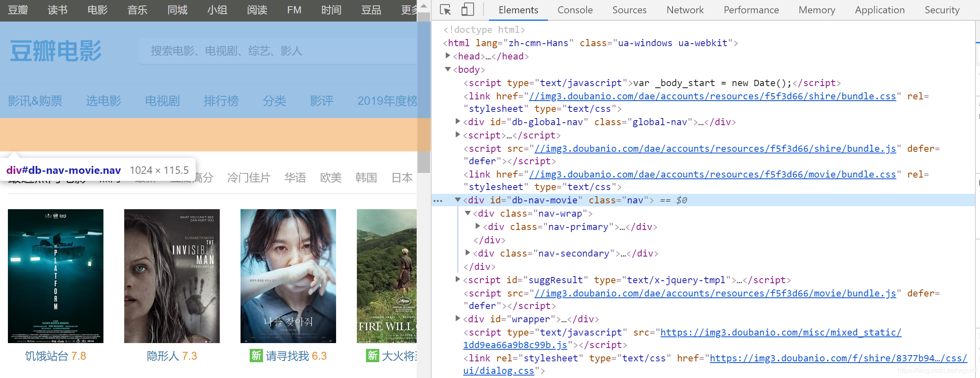Expand the suggResult script node
Viewport: 980px width, 378px height.
(x=458, y=279)
